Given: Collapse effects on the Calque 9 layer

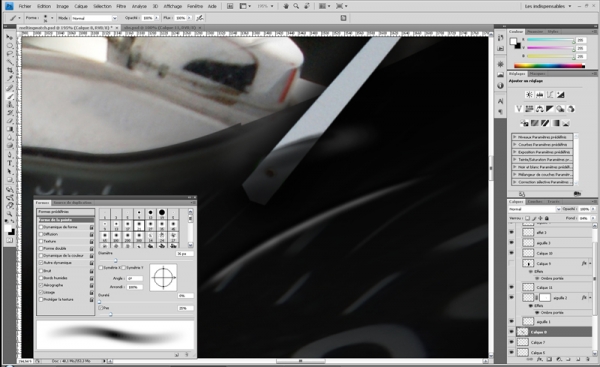Looking at the screenshot, I should 590,263.
